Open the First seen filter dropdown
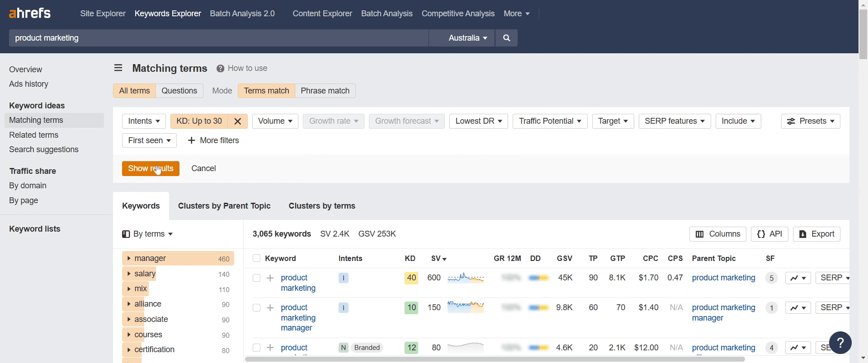The image size is (868, 363). (149, 140)
